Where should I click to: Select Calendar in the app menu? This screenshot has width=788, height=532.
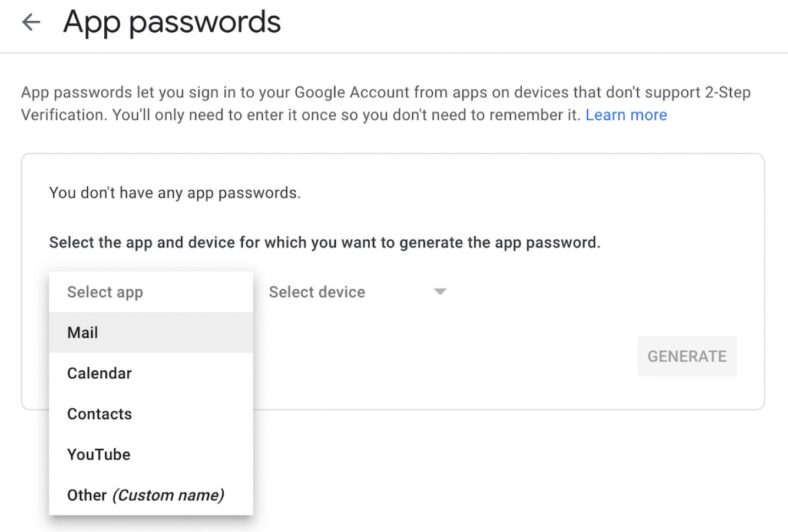coord(99,373)
